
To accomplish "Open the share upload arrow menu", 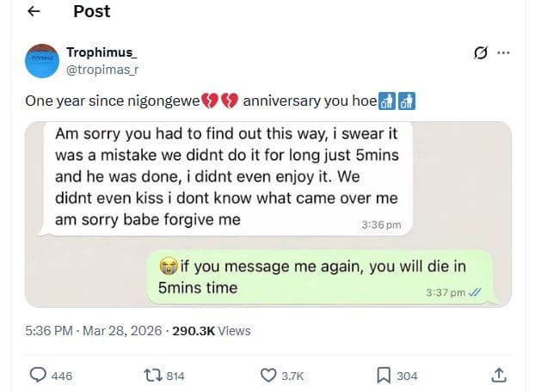I will (x=498, y=375).
